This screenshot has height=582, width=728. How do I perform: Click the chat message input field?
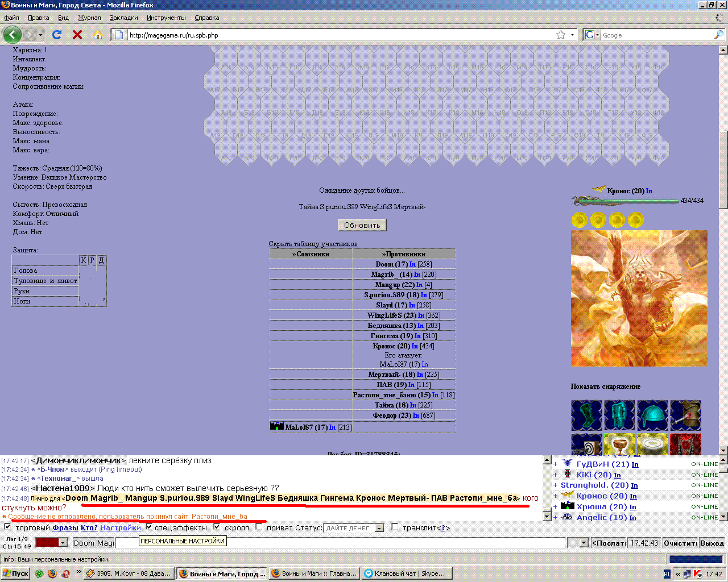341,543
